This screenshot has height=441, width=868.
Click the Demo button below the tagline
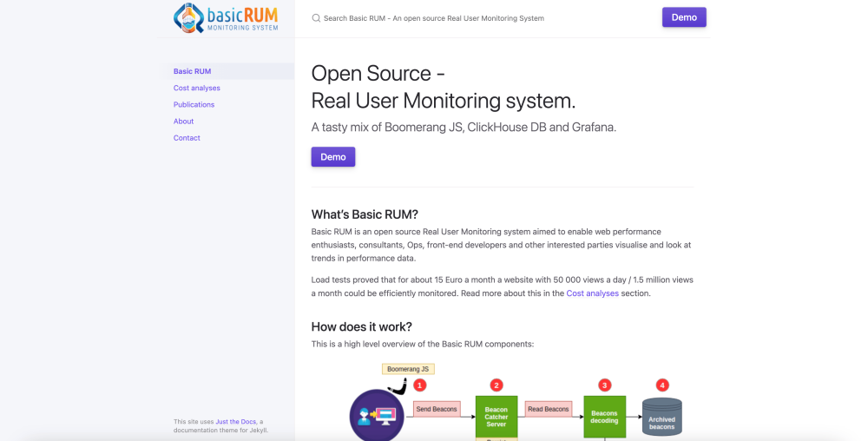coord(333,157)
